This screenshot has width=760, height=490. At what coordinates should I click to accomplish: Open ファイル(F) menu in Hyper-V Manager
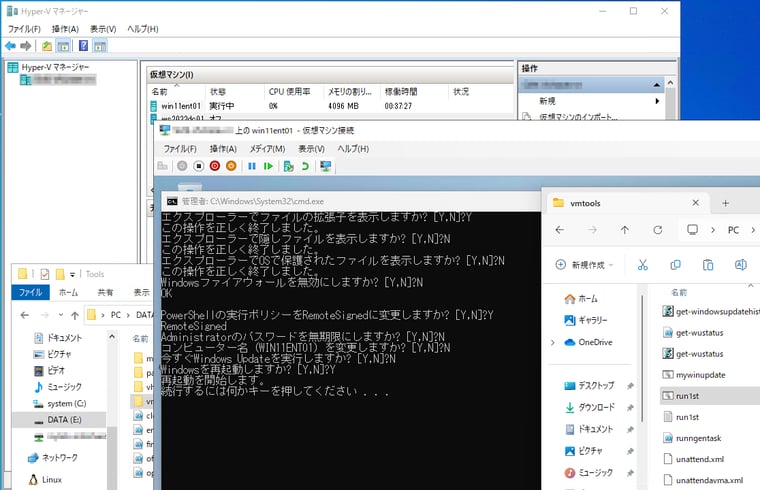click(x=24, y=29)
